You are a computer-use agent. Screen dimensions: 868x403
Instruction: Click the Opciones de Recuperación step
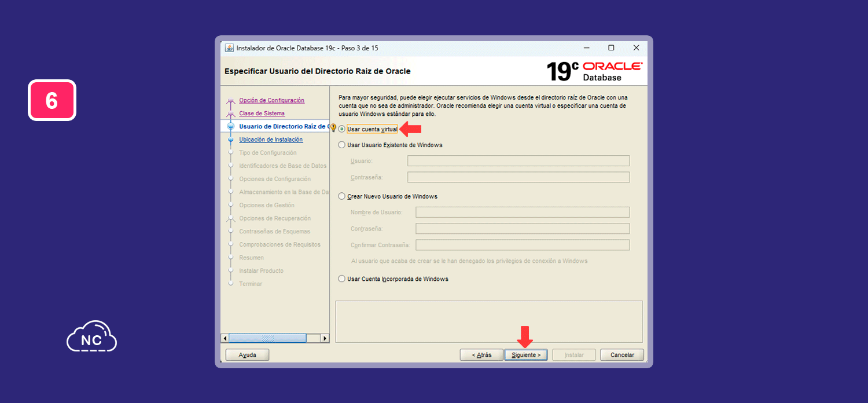pos(275,218)
